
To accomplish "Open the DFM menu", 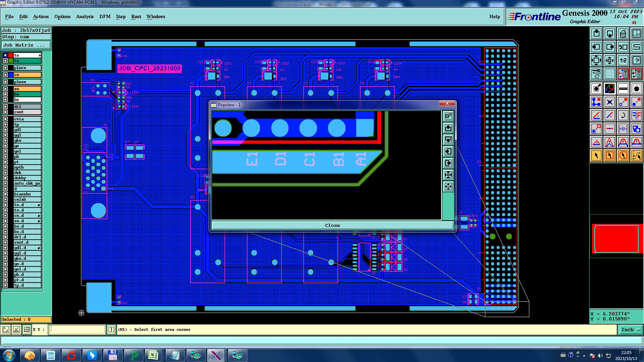I will (105, 16).
